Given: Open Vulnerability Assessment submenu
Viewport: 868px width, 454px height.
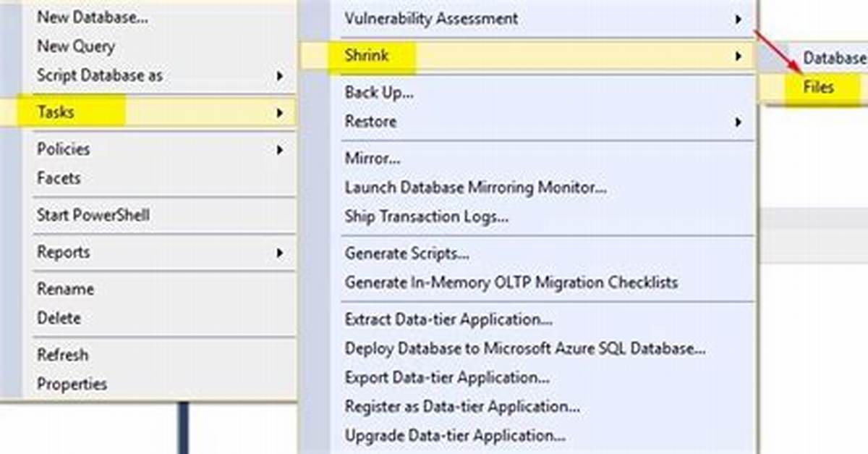Looking at the screenshot, I should 431,18.
